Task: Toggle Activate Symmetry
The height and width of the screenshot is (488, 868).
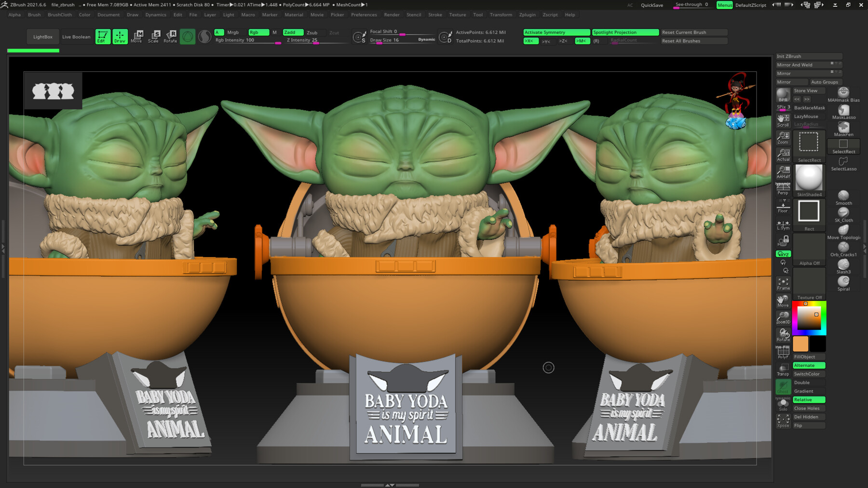Action: tap(556, 32)
